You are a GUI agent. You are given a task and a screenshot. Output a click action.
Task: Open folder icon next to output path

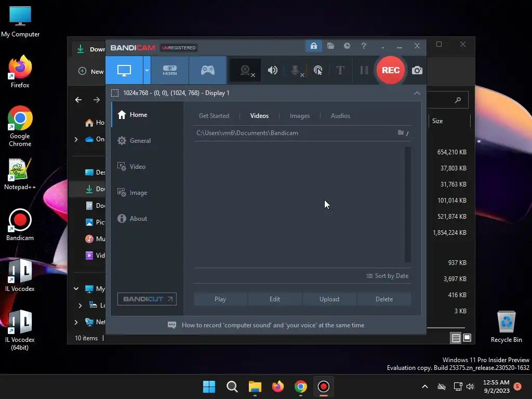click(x=401, y=132)
